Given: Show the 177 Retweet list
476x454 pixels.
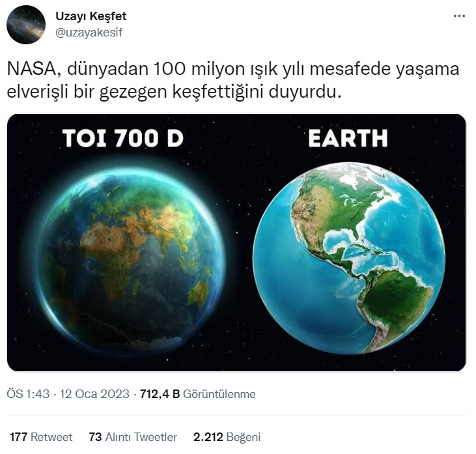Looking at the screenshot, I should point(41,437).
